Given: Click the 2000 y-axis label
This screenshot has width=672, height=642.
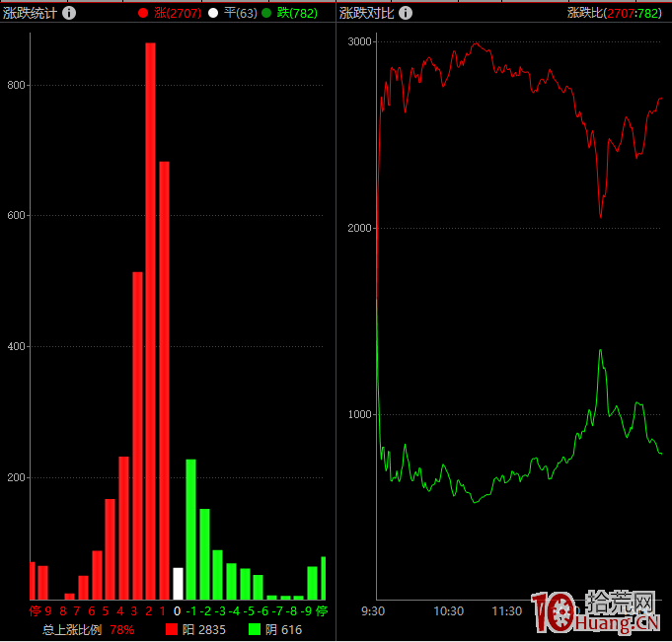Looking at the screenshot, I should (359, 228).
